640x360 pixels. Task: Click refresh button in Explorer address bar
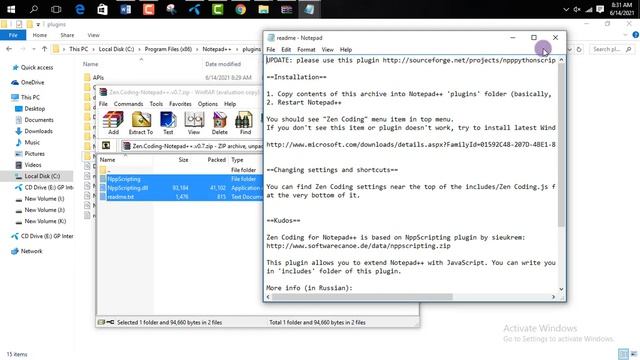[x=579, y=49]
